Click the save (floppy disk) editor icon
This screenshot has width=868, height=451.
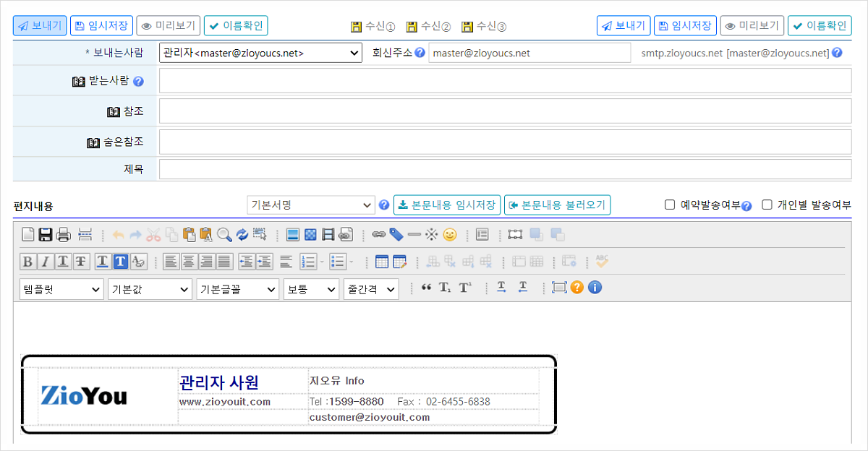[x=45, y=234]
